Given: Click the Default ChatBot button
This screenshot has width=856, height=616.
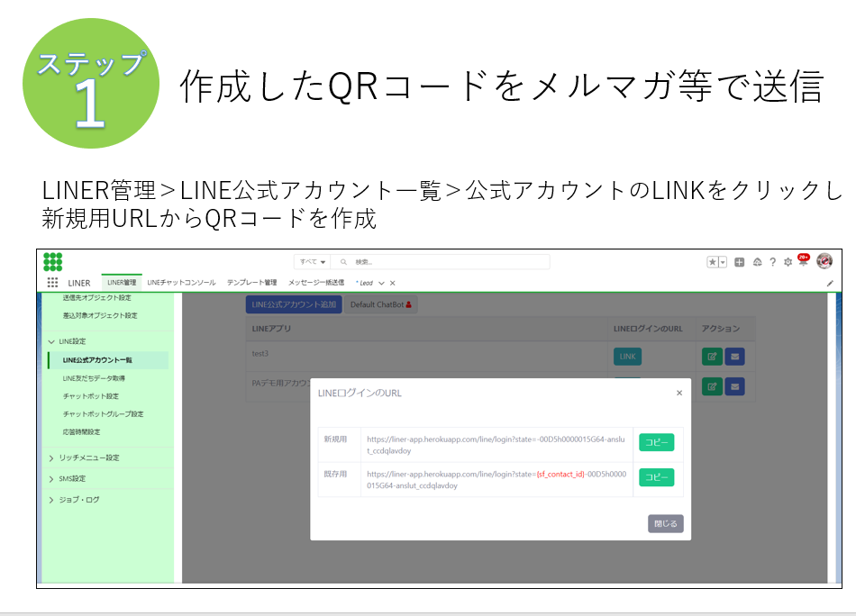Looking at the screenshot, I should tap(381, 304).
